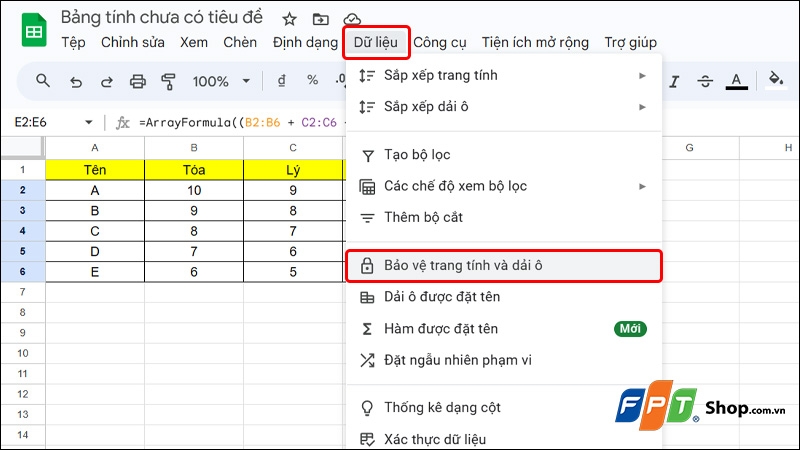Click the yellow header cell Tên
Image resolution: width=800 pixels, height=450 pixels.
point(95,170)
